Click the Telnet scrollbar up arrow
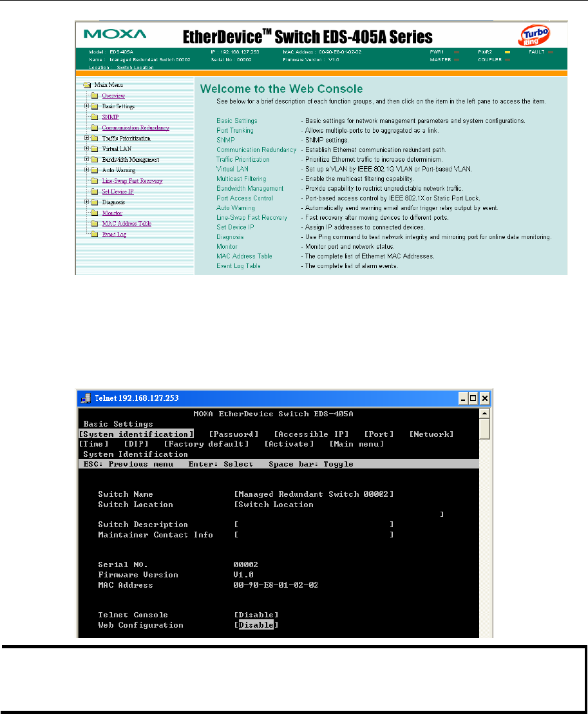 click(x=485, y=414)
